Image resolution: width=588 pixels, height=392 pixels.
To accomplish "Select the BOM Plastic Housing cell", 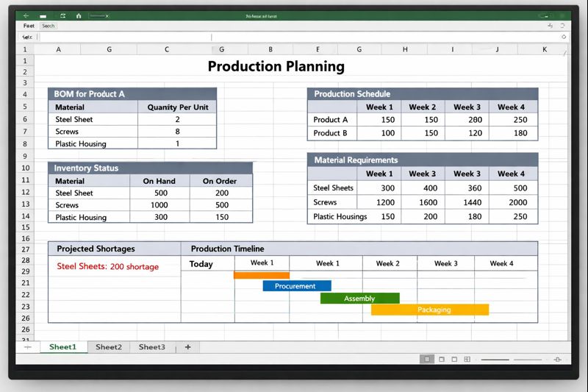I will tap(81, 143).
